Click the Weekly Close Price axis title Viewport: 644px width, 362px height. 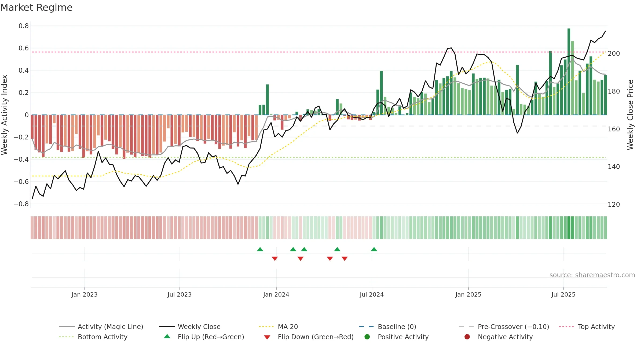(x=630, y=115)
